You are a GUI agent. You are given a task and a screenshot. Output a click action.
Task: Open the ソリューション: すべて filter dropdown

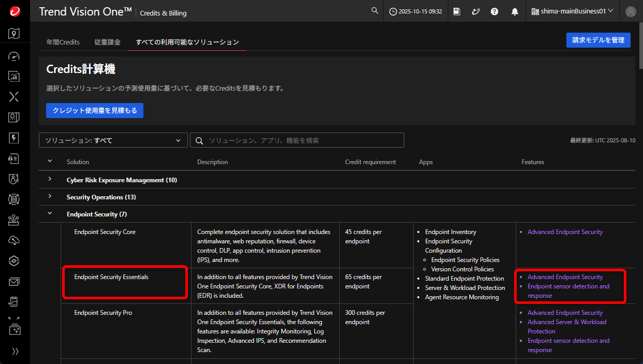(x=113, y=140)
